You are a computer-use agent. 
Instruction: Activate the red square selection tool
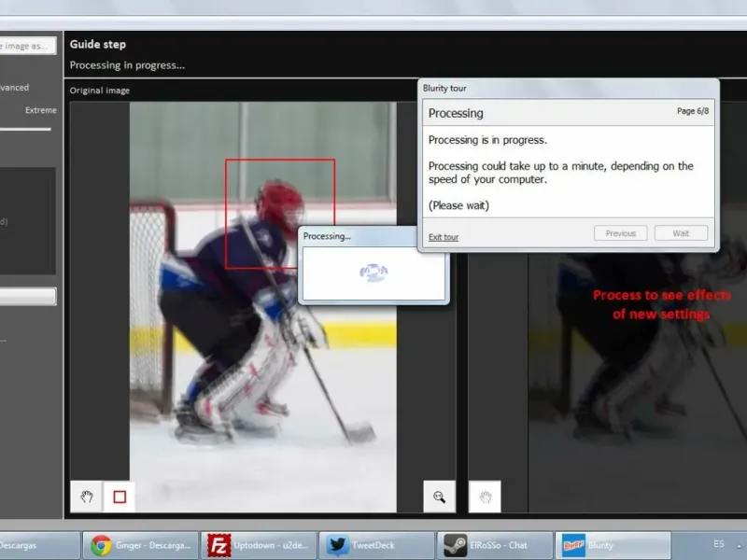point(120,497)
